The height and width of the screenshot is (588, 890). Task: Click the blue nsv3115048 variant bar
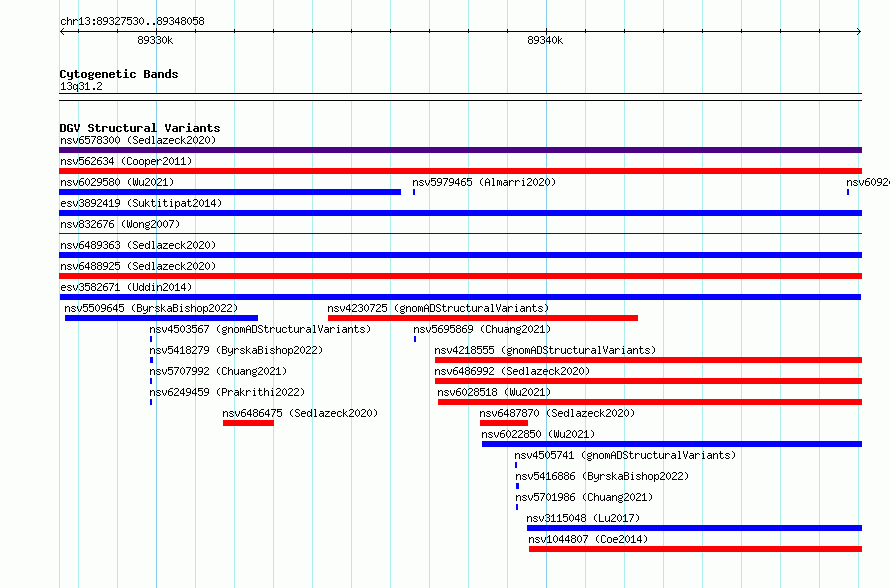pos(695,528)
